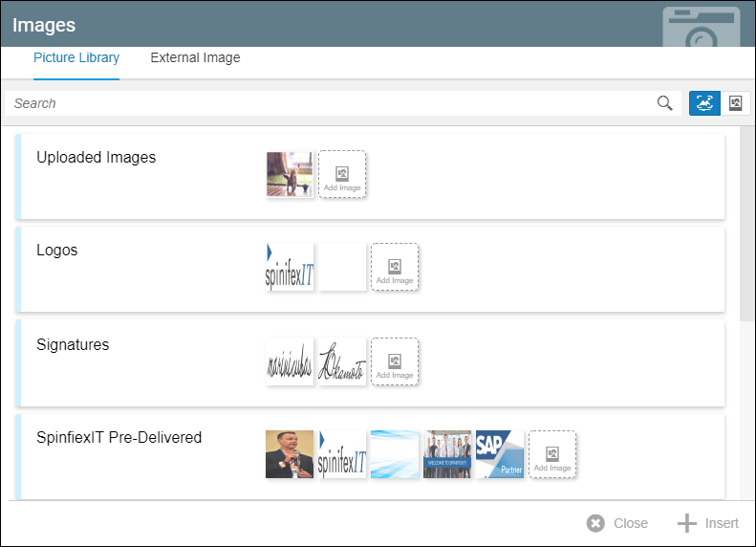Viewport: 756px width, 547px height.
Task: Select the cat photo in Uploaded Images
Action: coord(290,174)
